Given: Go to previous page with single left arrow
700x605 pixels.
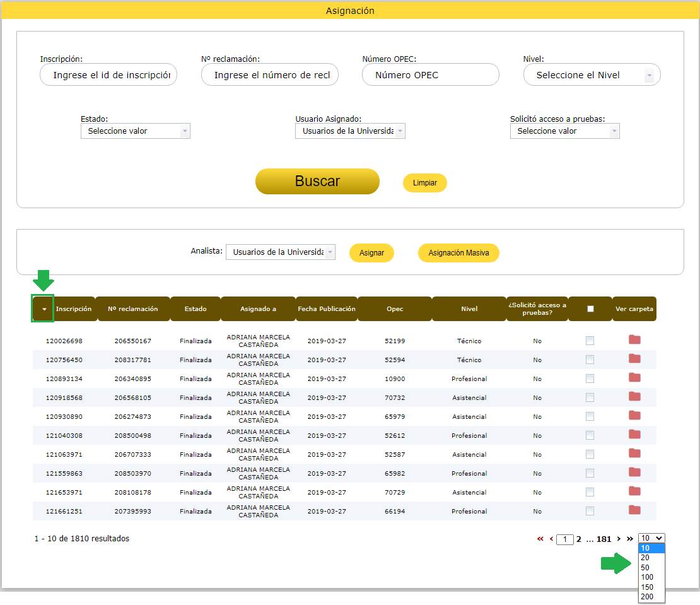Looking at the screenshot, I should pos(551,539).
